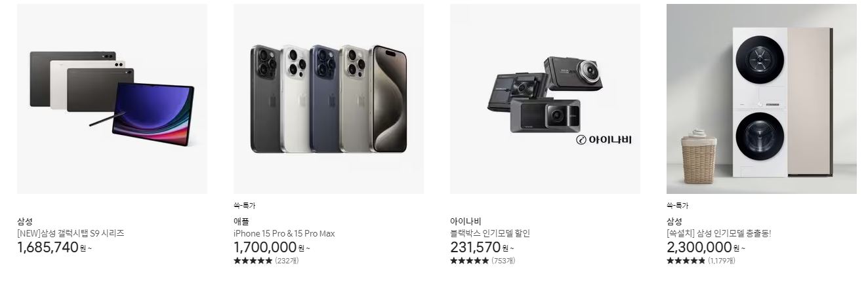
Task: Click star rating of the iPhone listing
Action: pyautogui.click(x=253, y=261)
